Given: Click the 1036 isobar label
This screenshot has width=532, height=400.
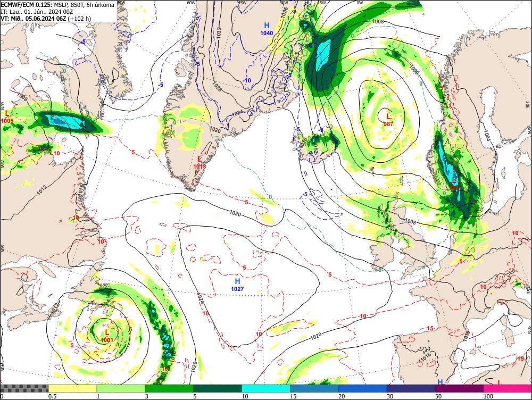Looking at the screenshot, I should click(x=284, y=13).
